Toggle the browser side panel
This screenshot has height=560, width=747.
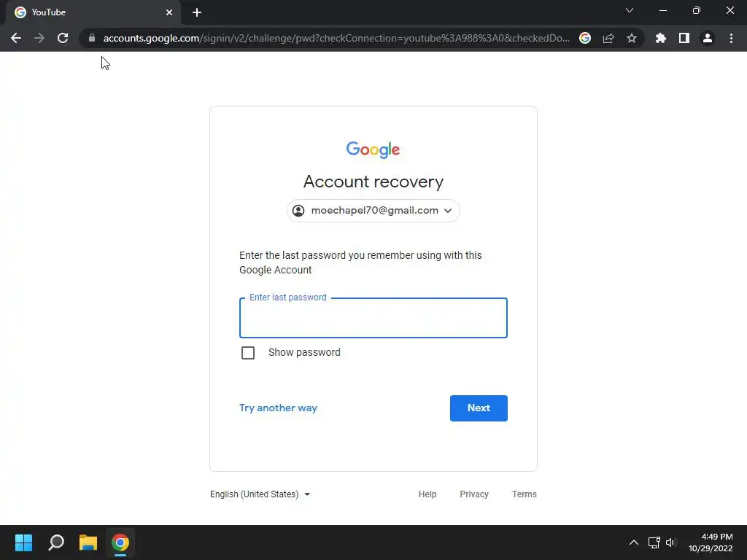click(x=684, y=38)
